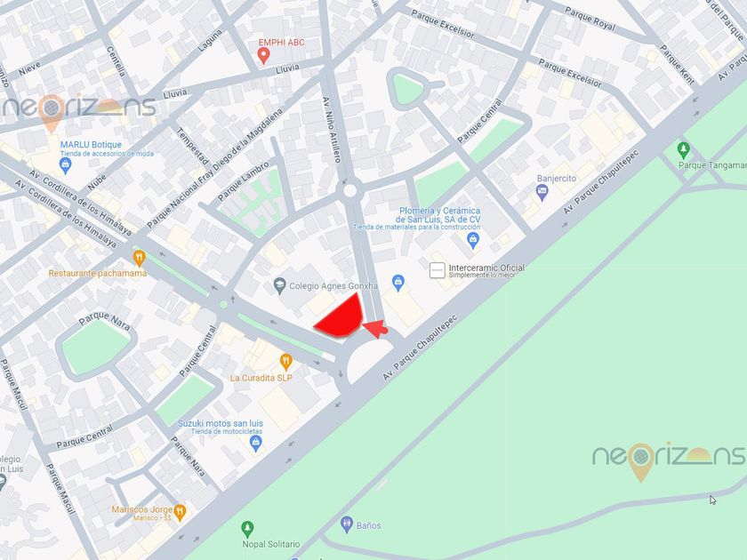The image size is (747, 560).
Task: Open the Colegio Agnes Gonxha text label
Action: click(x=333, y=285)
